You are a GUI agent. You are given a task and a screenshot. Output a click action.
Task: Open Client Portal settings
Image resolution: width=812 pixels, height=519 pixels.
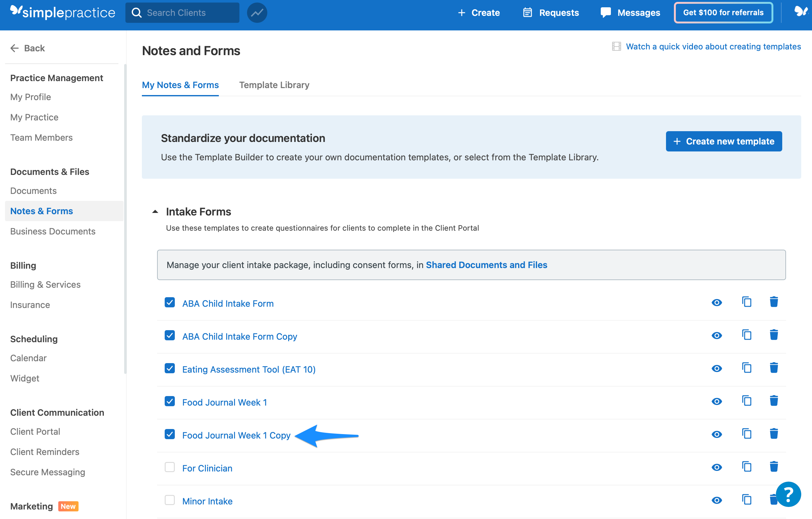pyautogui.click(x=35, y=432)
